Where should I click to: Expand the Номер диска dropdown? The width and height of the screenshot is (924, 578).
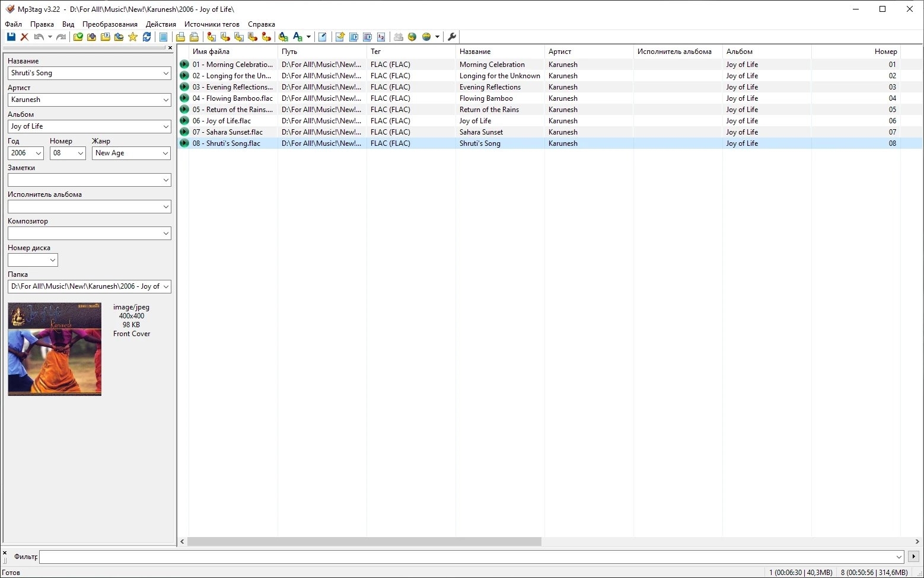(52, 260)
